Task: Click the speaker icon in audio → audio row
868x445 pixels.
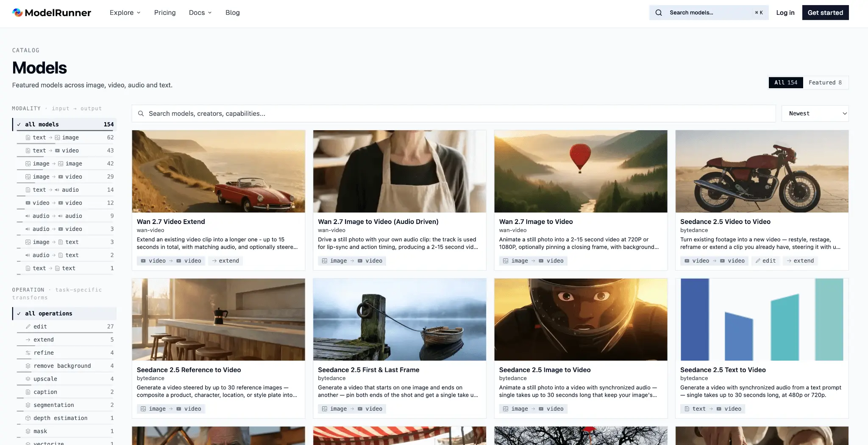Action: [28, 216]
